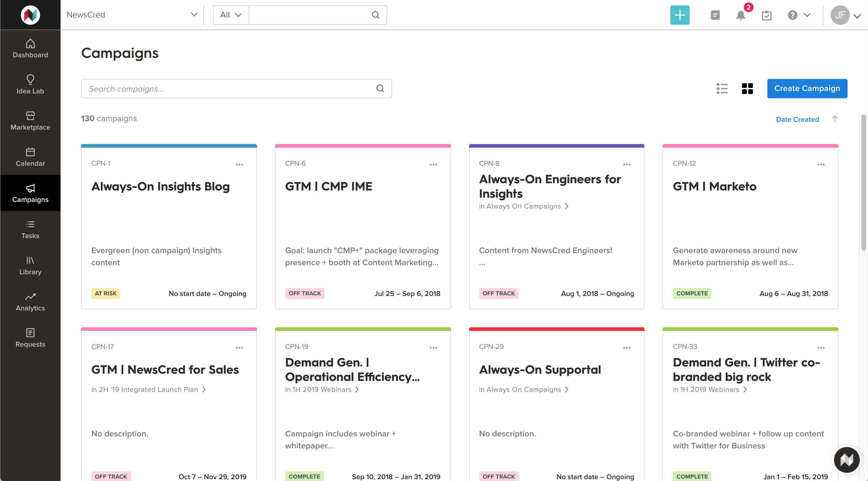Open the notifications bell
Screen dimensions: 868x481
coord(740,15)
